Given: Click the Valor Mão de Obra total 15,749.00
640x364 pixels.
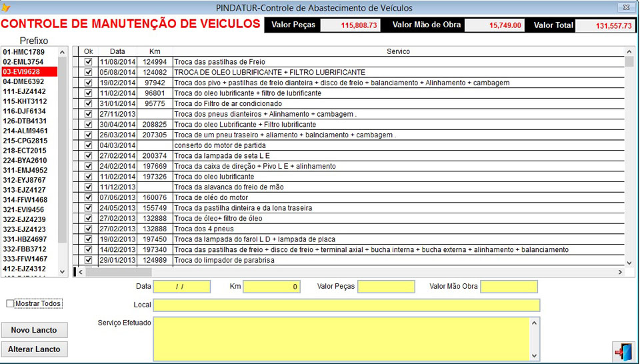Looking at the screenshot, I should (495, 25).
